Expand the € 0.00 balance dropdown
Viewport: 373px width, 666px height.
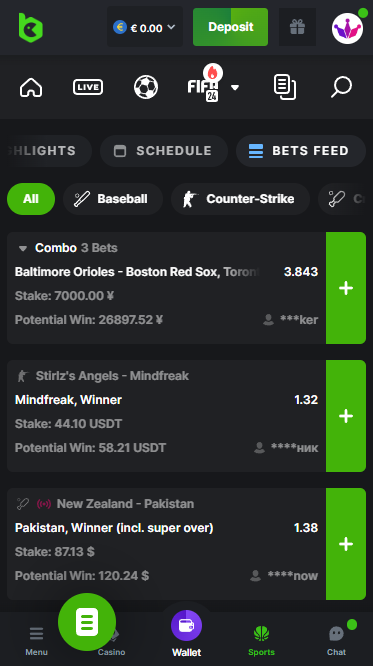click(145, 27)
